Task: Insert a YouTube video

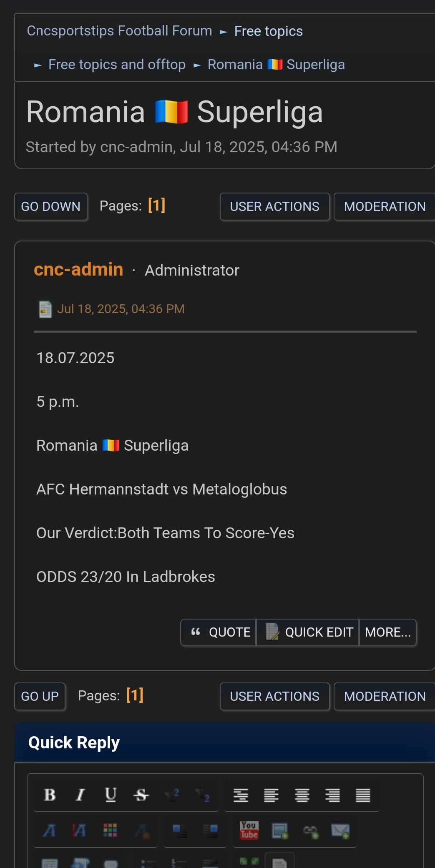Action: pyautogui.click(x=249, y=830)
